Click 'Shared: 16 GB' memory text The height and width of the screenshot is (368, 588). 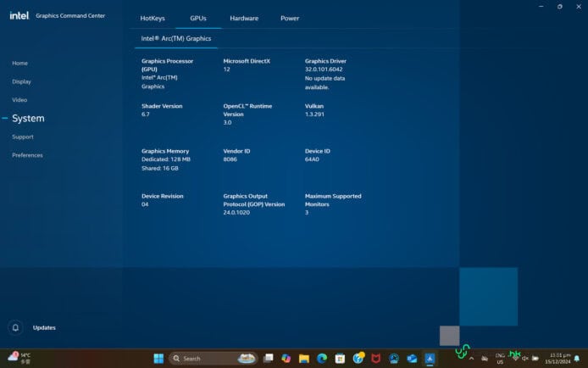coord(160,169)
